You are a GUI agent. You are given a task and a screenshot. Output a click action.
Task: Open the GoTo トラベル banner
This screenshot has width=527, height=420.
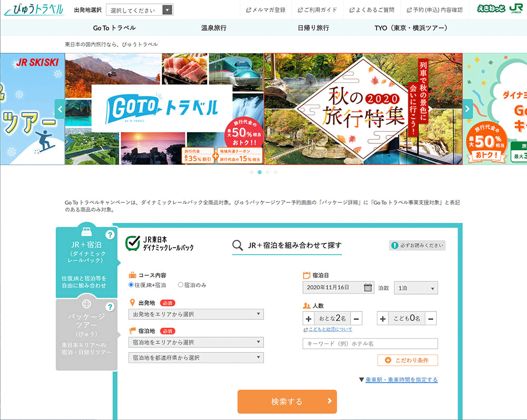[164, 109]
